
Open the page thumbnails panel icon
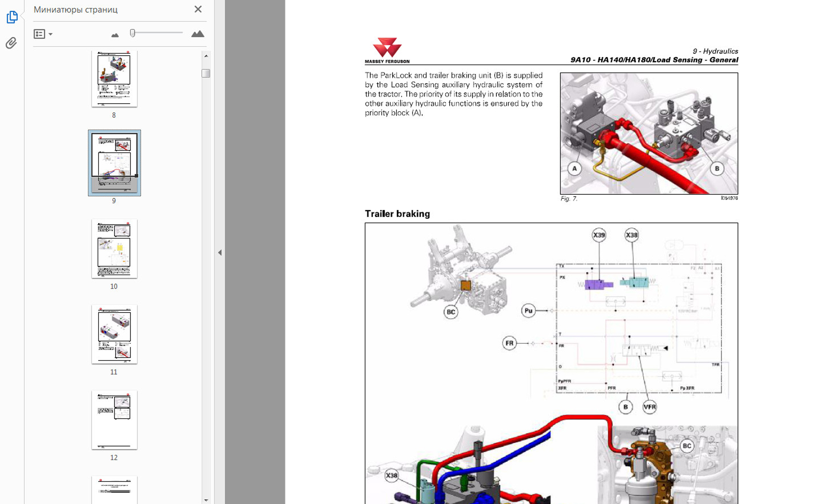click(12, 17)
